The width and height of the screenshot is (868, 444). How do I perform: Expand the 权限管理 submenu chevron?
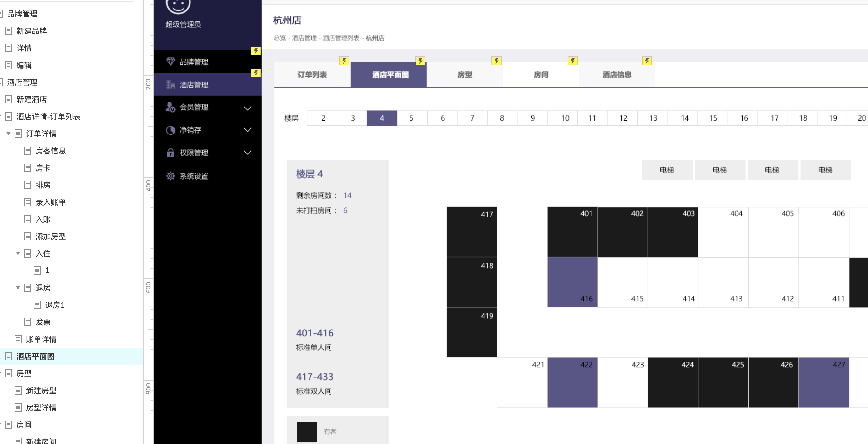pyautogui.click(x=248, y=153)
